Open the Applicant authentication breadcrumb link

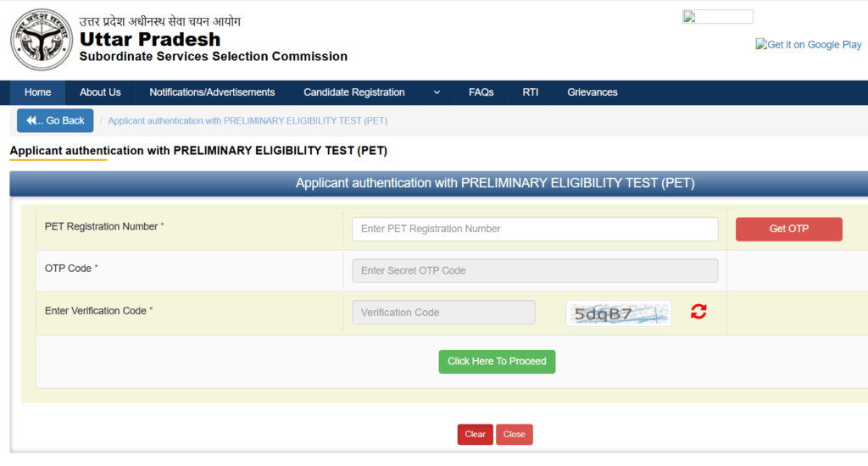coord(248,120)
